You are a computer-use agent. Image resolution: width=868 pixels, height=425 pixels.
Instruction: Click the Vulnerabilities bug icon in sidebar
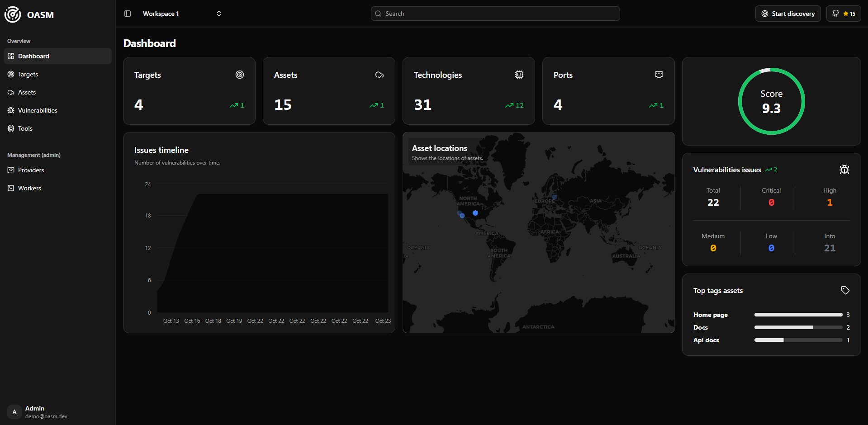tap(11, 110)
